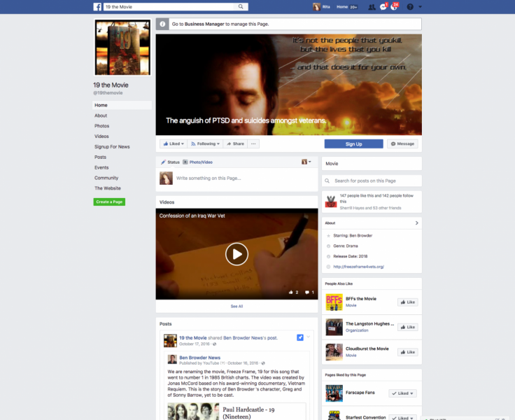
Task: Open the Starfest Convention Liked dropdown
Action: click(402, 418)
